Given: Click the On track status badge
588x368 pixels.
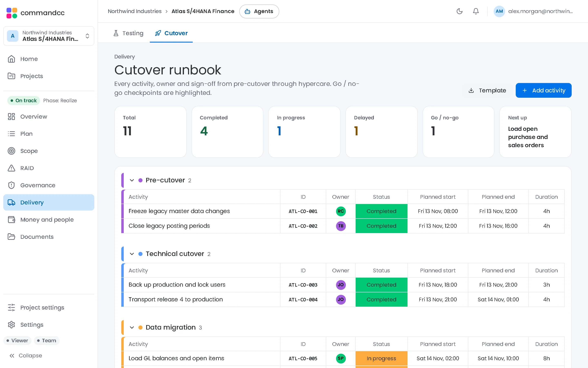Looking at the screenshot, I should click(23, 101).
